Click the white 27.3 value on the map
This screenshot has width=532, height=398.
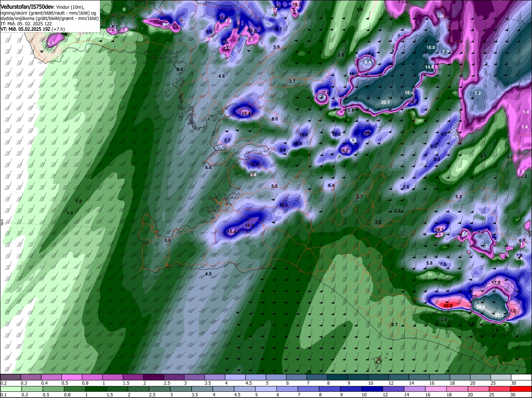click(x=500, y=315)
